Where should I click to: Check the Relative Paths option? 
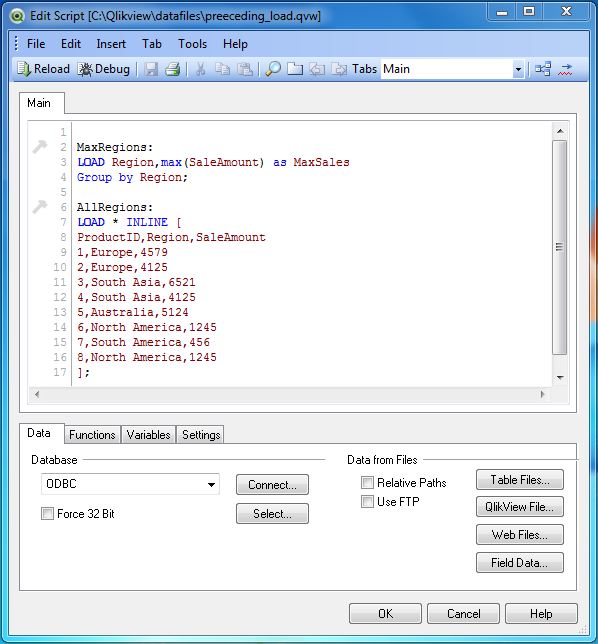(x=367, y=482)
